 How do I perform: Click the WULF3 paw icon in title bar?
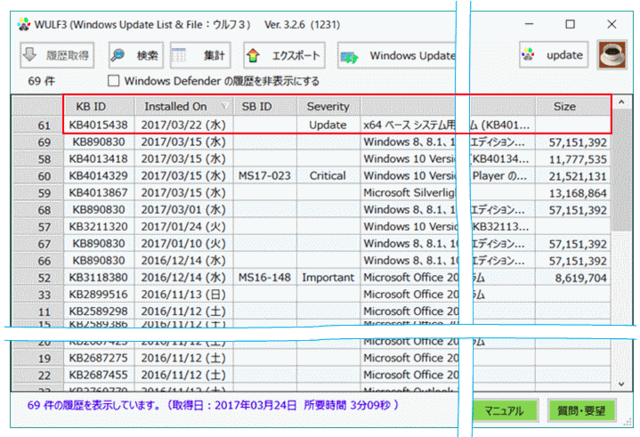24,24
